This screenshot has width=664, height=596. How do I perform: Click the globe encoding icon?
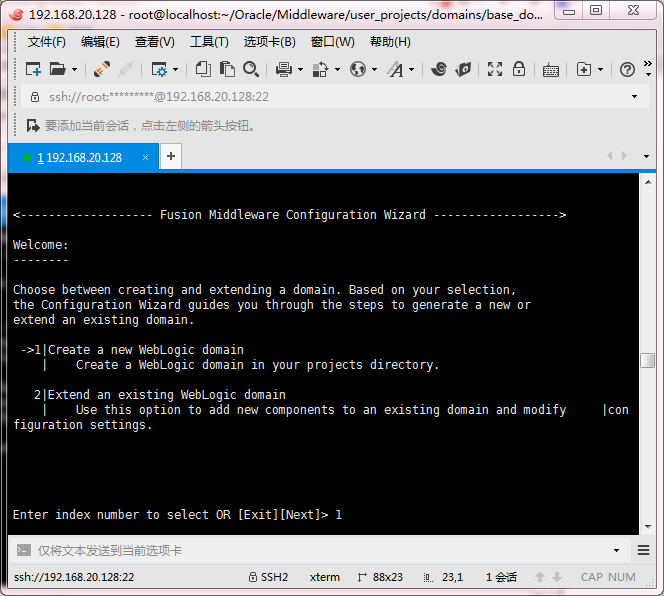click(x=358, y=69)
